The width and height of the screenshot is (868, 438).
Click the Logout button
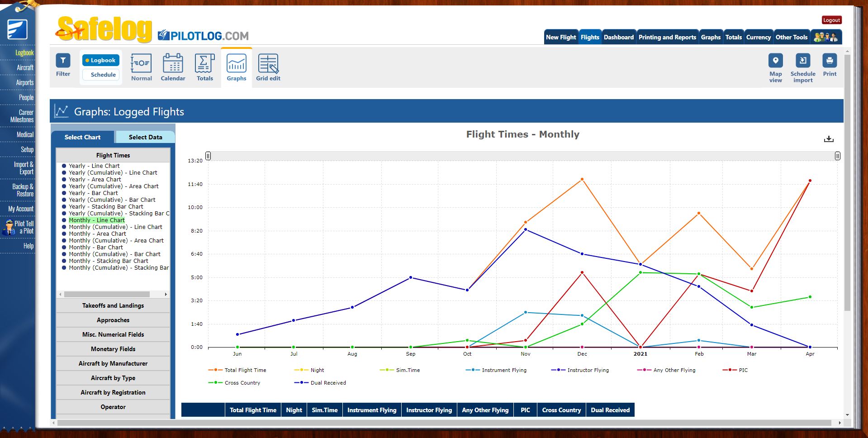click(831, 20)
